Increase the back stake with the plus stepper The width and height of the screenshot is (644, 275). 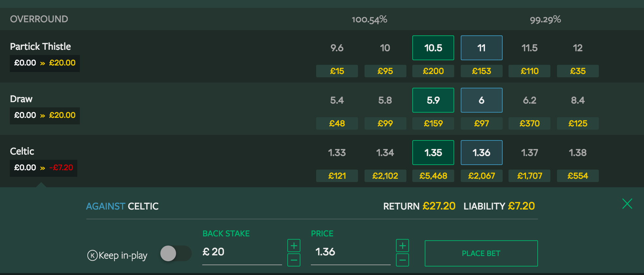[294, 245]
